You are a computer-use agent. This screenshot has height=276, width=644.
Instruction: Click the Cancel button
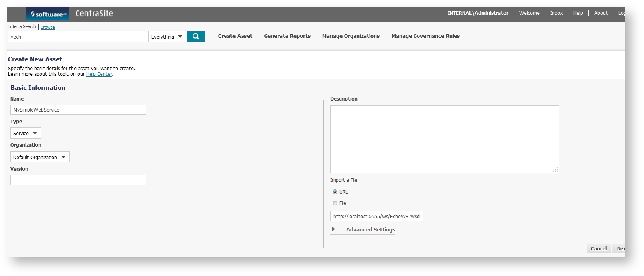(599, 248)
